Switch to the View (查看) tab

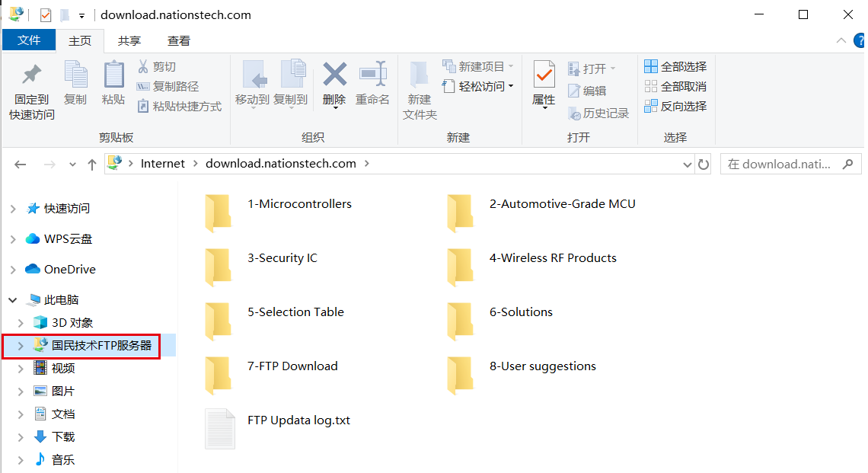click(x=179, y=41)
